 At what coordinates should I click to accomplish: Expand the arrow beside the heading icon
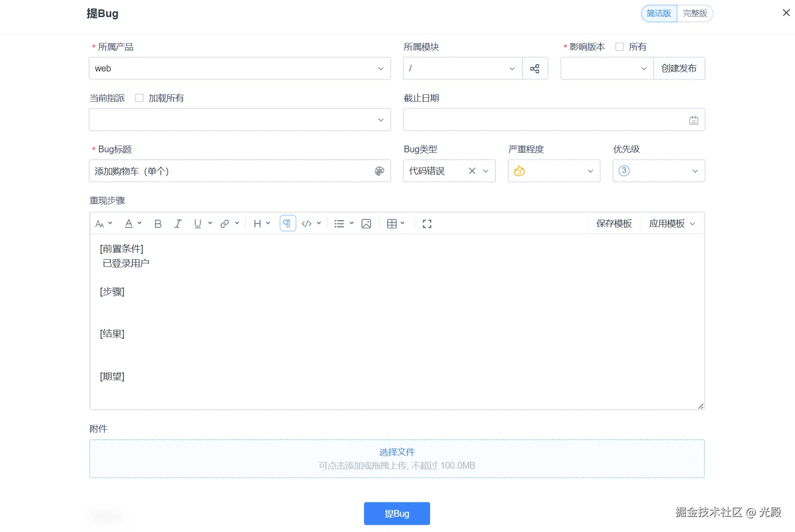[x=268, y=223]
